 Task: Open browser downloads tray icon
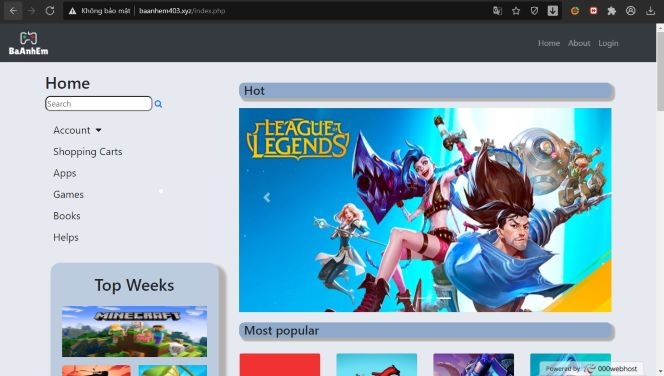(x=650, y=11)
